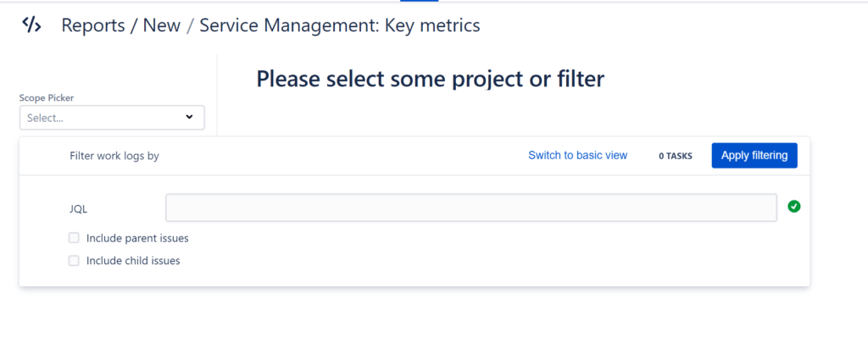Select the Service Management: Key metrics title
Screen dimensions: 868x354
pyautogui.click(x=339, y=25)
